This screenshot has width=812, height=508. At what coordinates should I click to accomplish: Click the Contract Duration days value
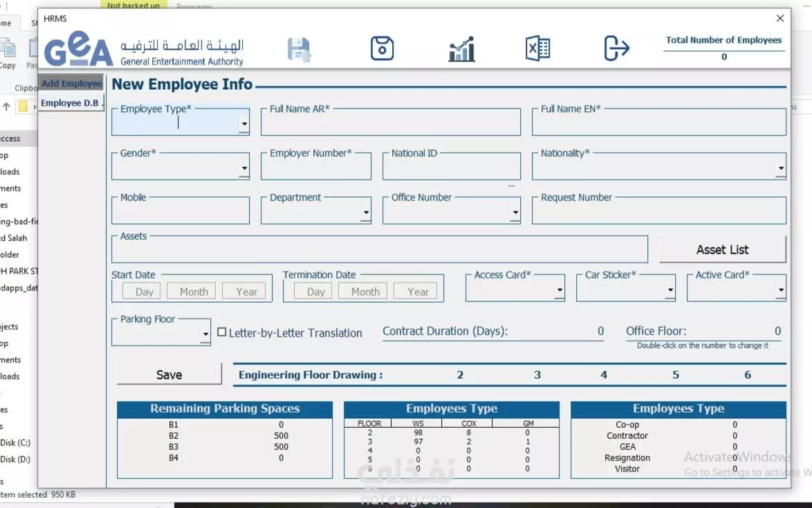coord(600,331)
